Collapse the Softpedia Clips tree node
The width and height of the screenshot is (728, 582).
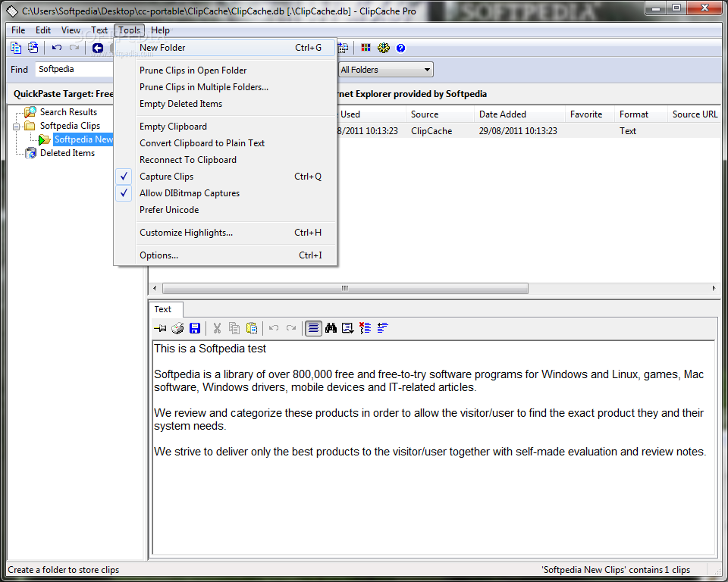click(x=16, y=127)
